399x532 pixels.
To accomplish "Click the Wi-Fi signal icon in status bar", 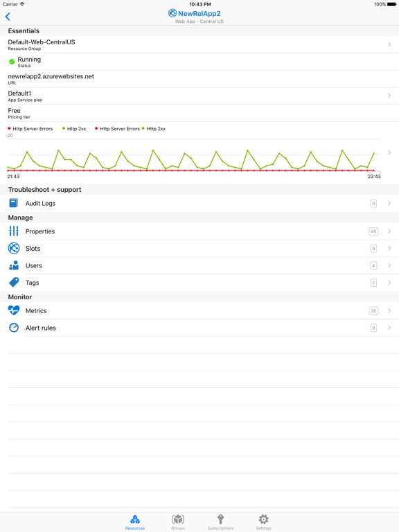I will coord(22,4).
